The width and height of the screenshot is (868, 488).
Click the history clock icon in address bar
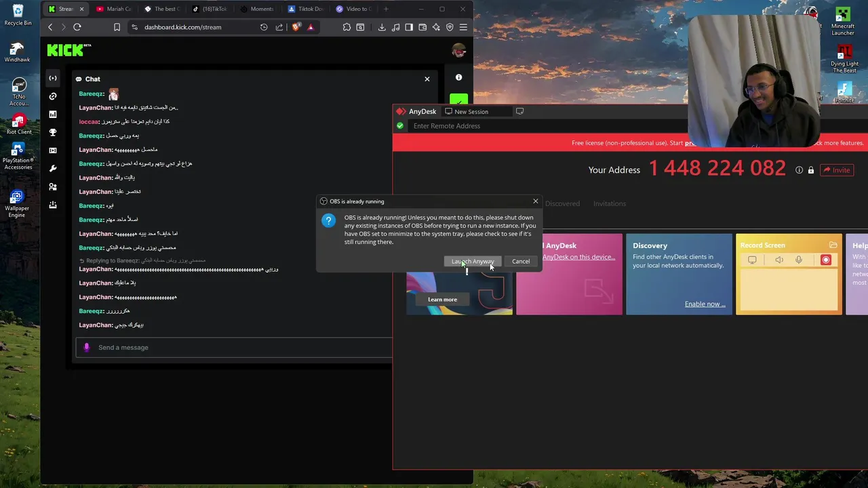(x=264, y=27)
